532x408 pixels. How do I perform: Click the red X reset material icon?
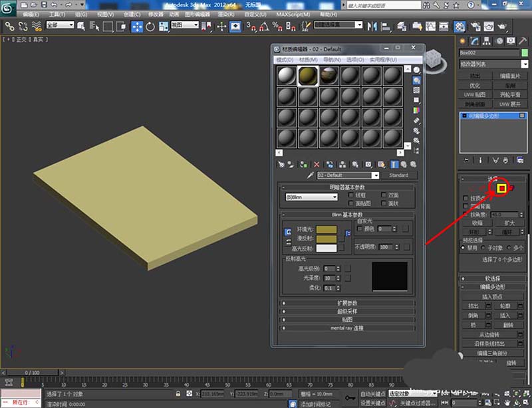317,163
